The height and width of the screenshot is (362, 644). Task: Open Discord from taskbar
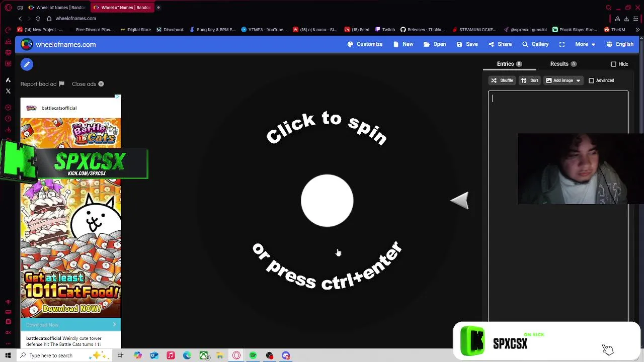(286, 355)
